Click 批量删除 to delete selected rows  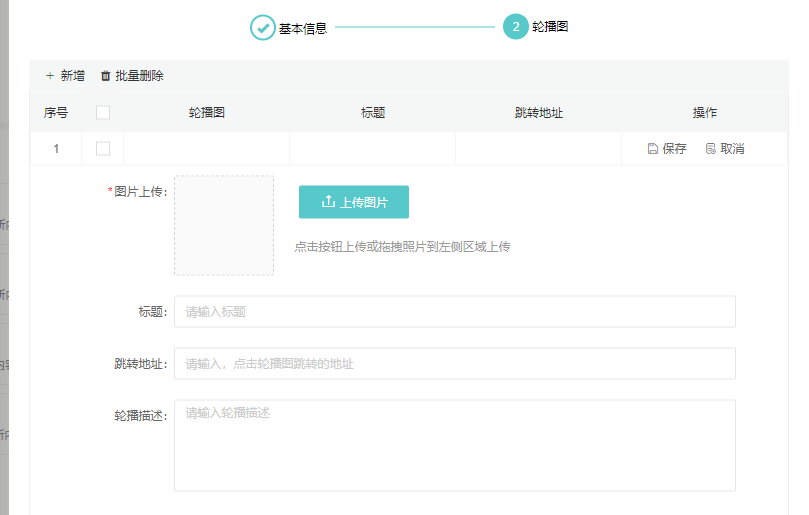click(132, 76)
